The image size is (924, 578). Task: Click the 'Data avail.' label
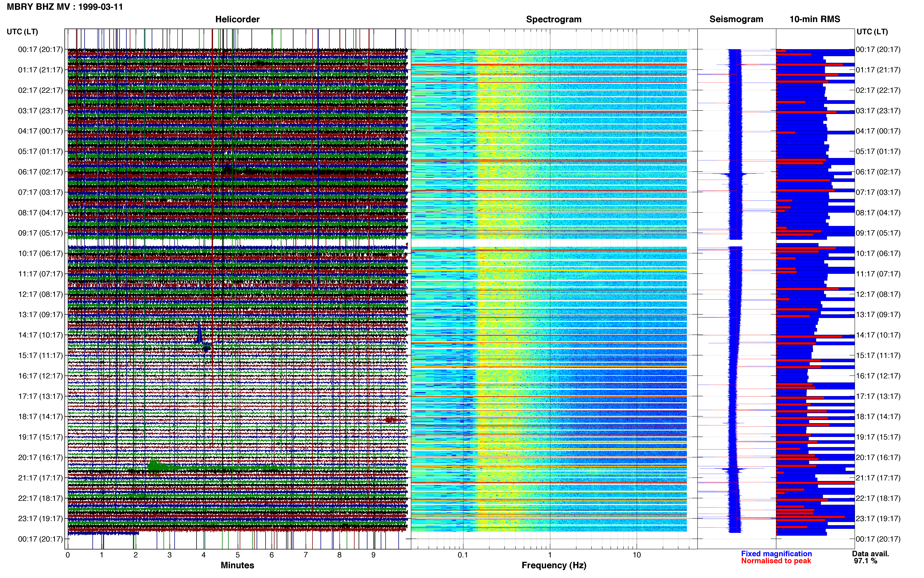coord(870,554)
